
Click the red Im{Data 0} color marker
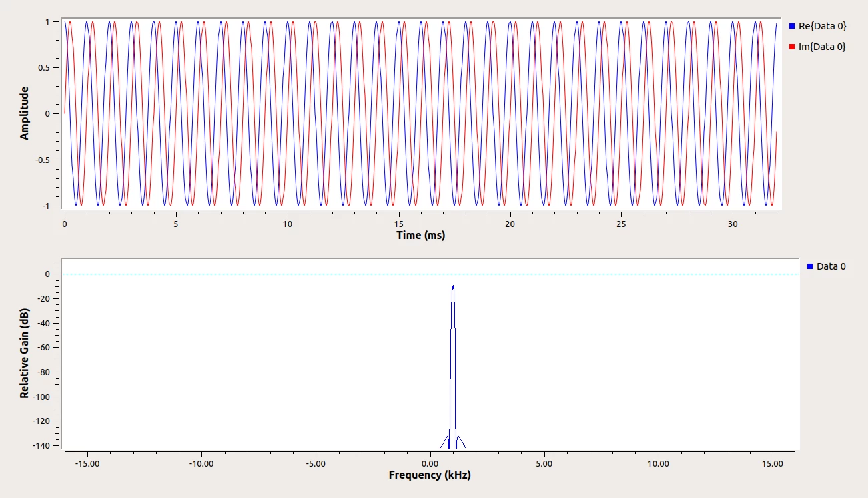[x=792, y=47]
